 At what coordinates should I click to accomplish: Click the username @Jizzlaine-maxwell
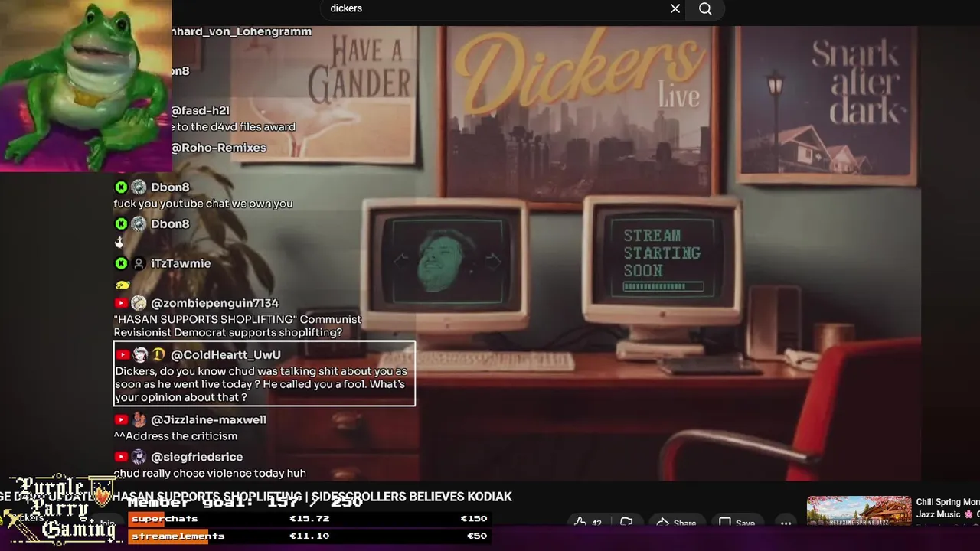pos(209,419)
